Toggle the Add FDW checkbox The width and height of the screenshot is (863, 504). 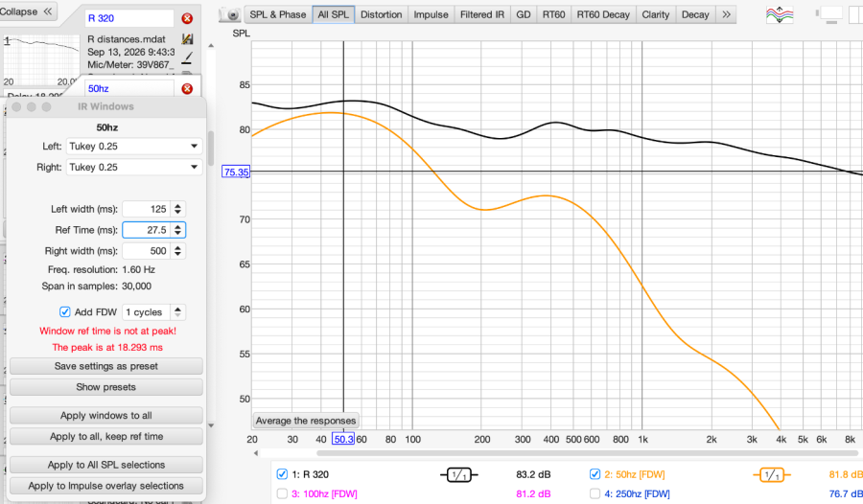pyautogui.click(x=65, y=312)
